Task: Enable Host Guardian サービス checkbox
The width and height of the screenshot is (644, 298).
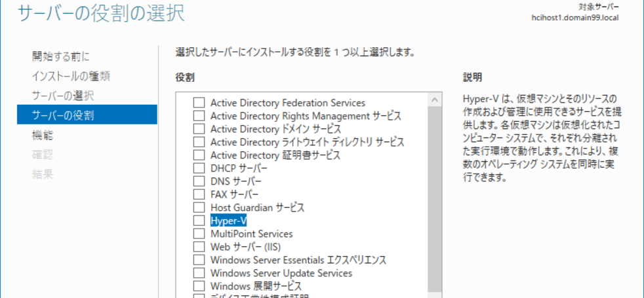Action: point(199,208)
